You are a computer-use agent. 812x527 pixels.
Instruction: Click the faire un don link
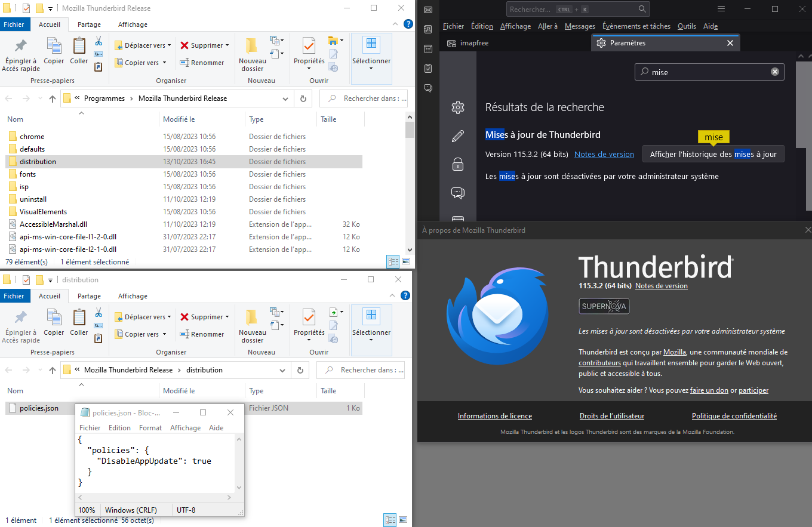coord(709,390)
